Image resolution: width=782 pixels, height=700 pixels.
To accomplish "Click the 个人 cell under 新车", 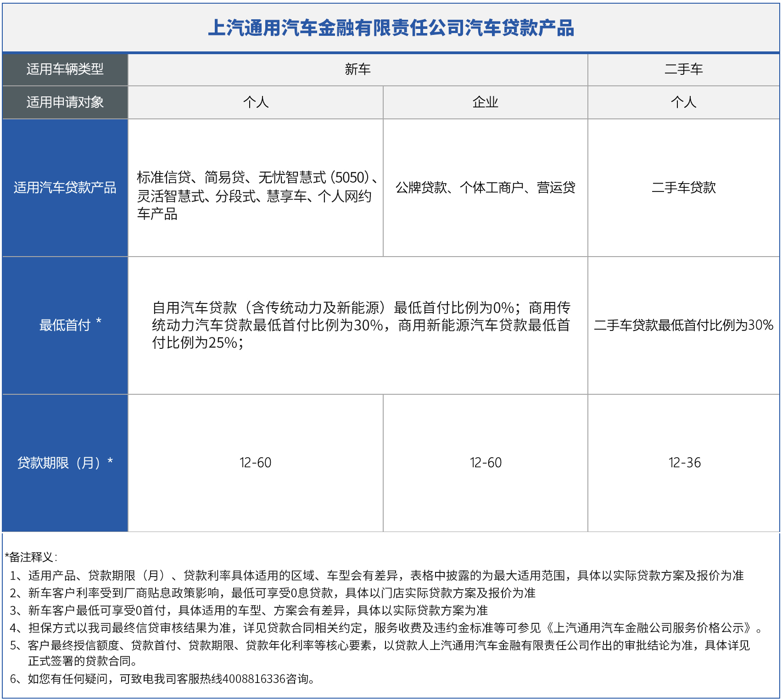I will 256,102.
